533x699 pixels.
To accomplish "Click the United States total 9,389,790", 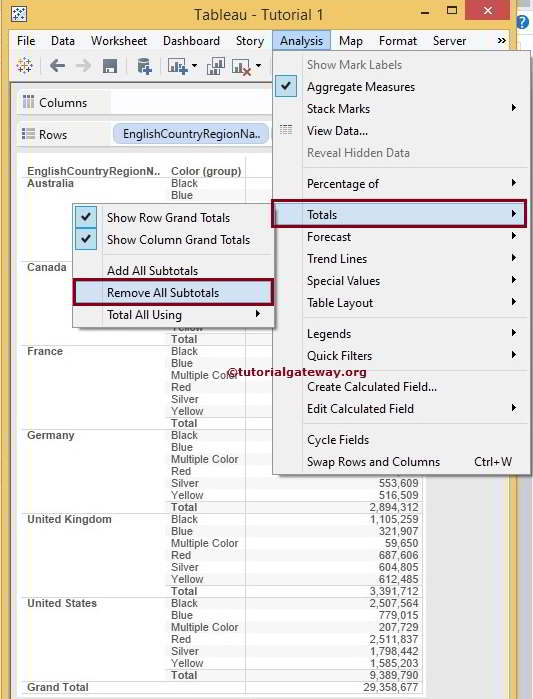I will [x=394, y=675].
